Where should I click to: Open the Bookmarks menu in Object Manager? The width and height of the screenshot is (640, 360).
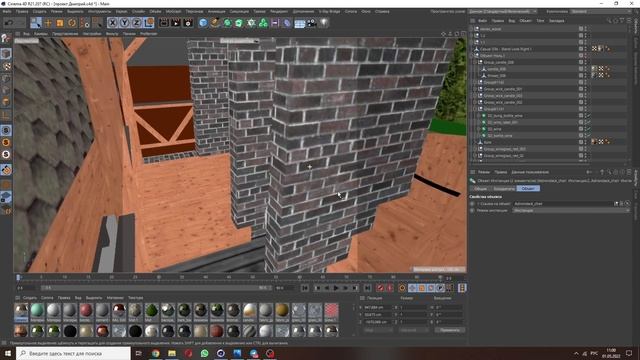click(x=556, y=20)
